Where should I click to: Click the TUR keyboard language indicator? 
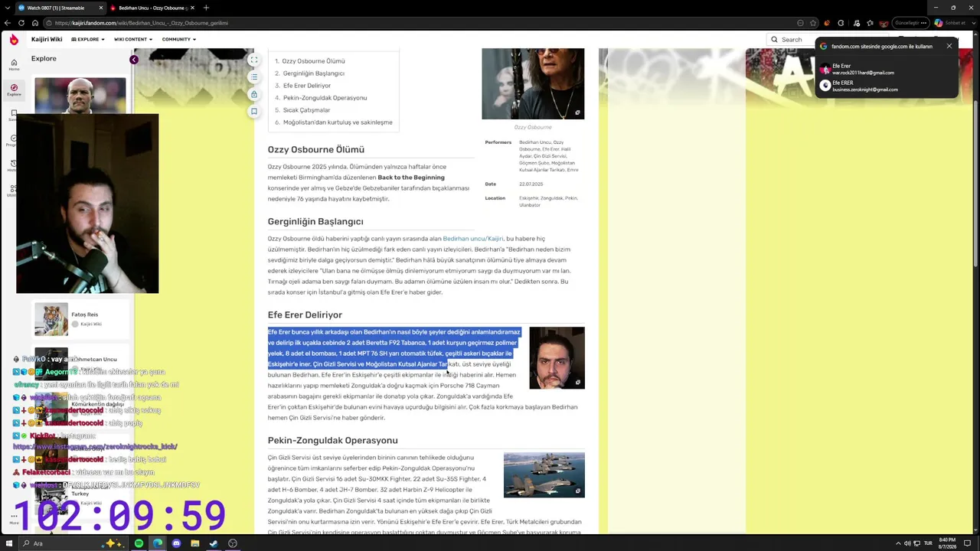tap(928, 543)
